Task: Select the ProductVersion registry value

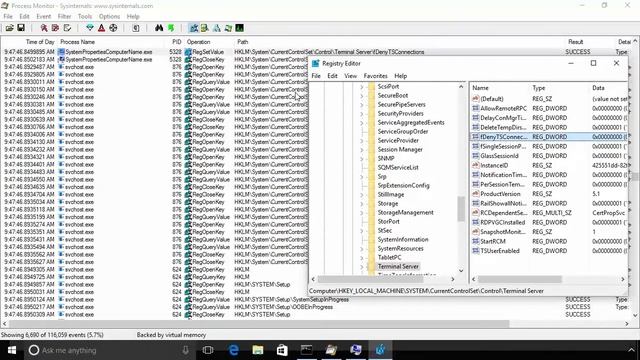Action: pos(500,194)
